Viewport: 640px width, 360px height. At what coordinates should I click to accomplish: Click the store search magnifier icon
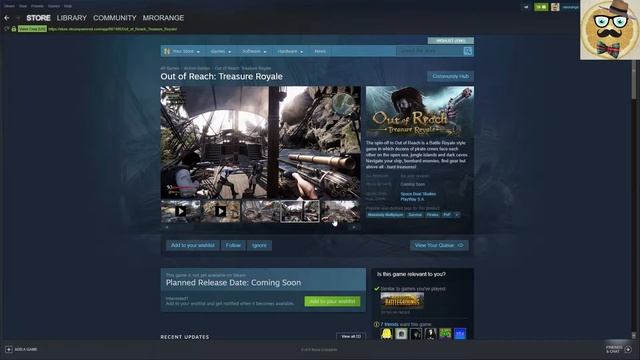468,51
